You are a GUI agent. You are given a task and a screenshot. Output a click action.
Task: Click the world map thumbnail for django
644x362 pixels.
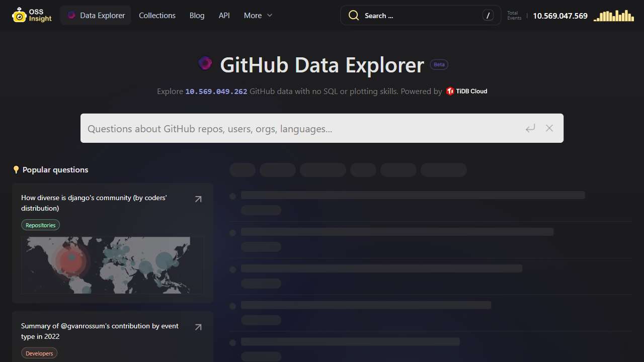[x=112, y=265]
